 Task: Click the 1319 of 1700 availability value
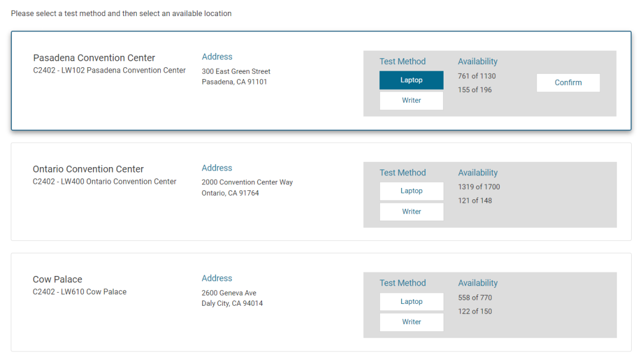[x=479, y=187]
